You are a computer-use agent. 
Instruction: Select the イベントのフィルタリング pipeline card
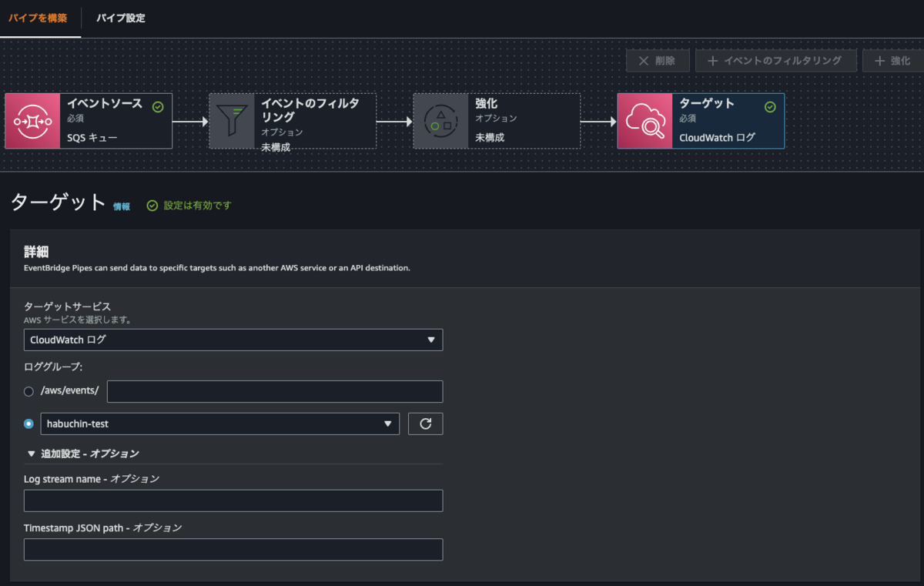pyautogui.click(x=293, y=121)
